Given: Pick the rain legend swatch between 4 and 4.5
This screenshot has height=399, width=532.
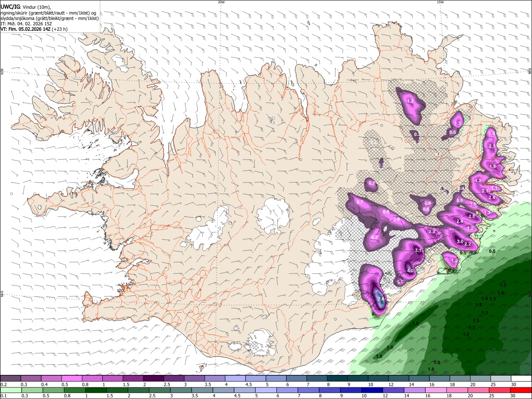Looking at the screenshot, I should [224, 390].
